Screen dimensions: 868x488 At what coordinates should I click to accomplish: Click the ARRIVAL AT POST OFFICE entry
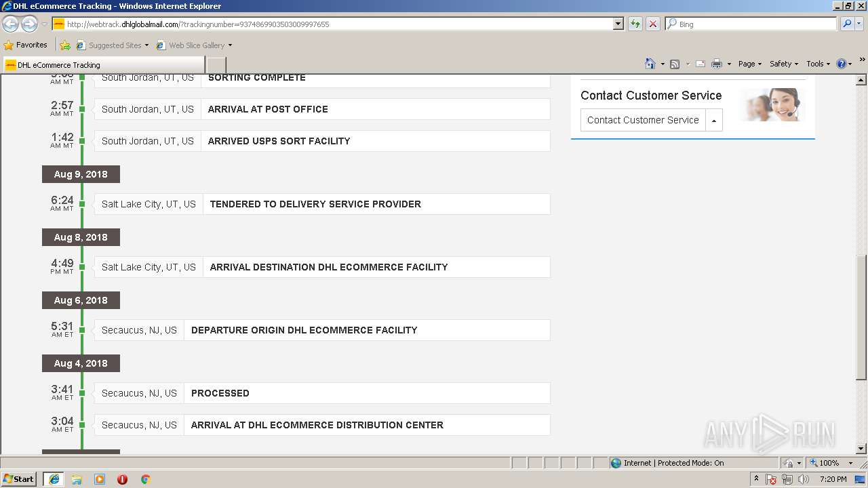(x=322, y=109)
